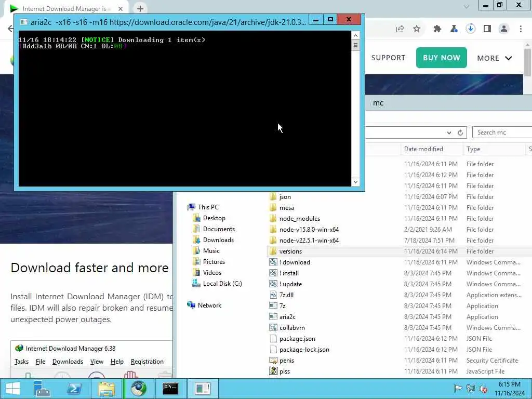532x399 pixels.
Task: Open the IDM Tasks menu
Action: click(x=21, y=362)
